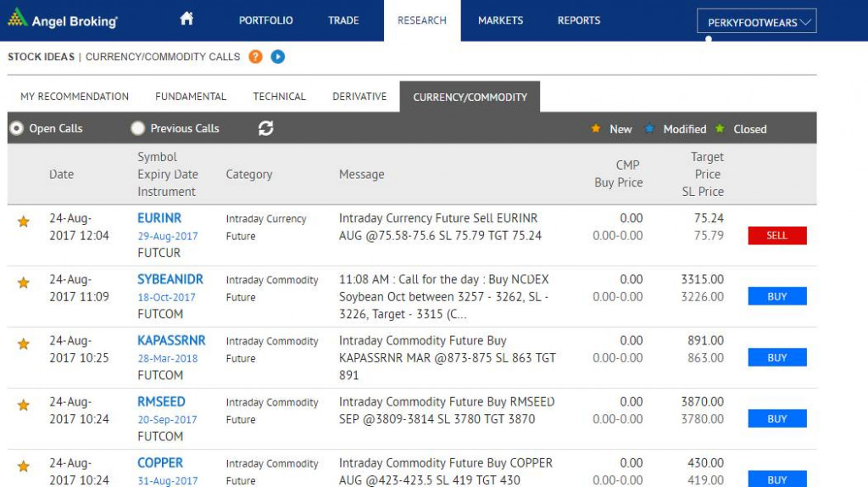Click the star icon beside EURINR row
The height and width of the screenshot is (487, 868).
tap(24, 222)
